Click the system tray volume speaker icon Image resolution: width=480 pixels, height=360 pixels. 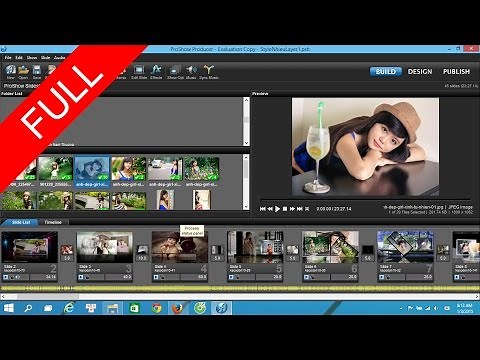(436, 308)
